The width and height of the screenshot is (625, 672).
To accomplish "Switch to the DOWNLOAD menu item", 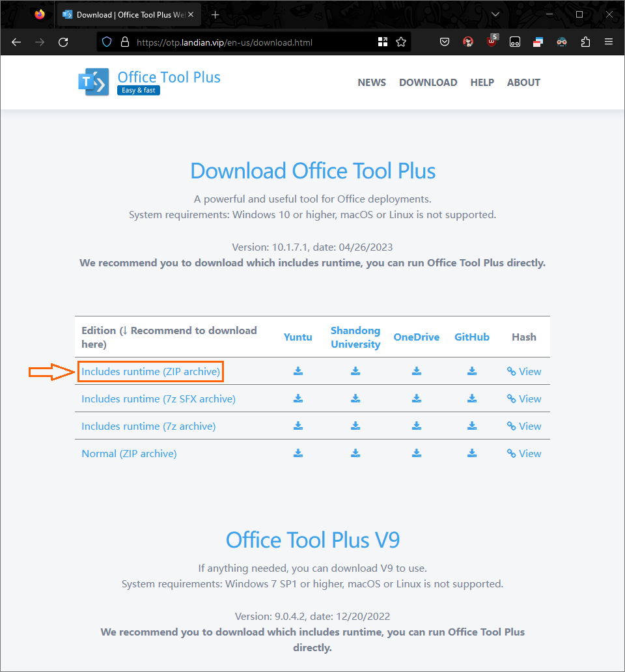I will 428,82.
